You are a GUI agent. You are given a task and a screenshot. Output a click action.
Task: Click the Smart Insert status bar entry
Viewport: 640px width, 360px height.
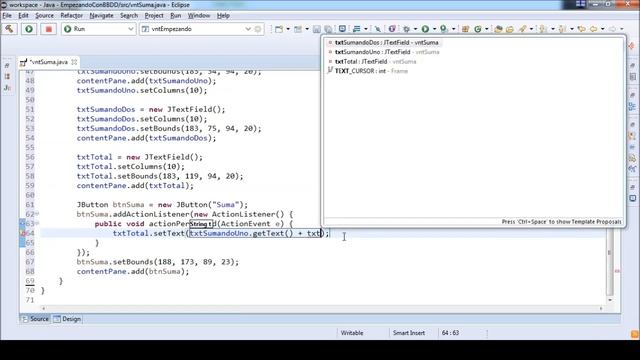click(409, 333)
